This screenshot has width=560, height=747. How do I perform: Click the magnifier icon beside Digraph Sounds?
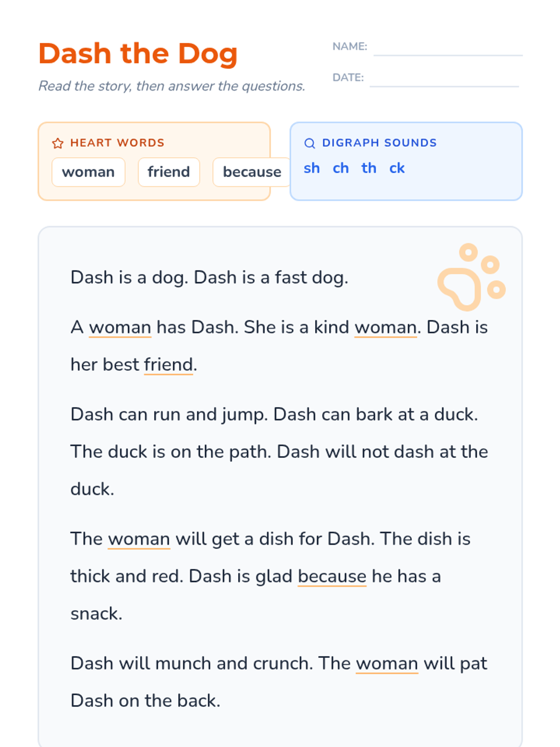coord(309,143)
